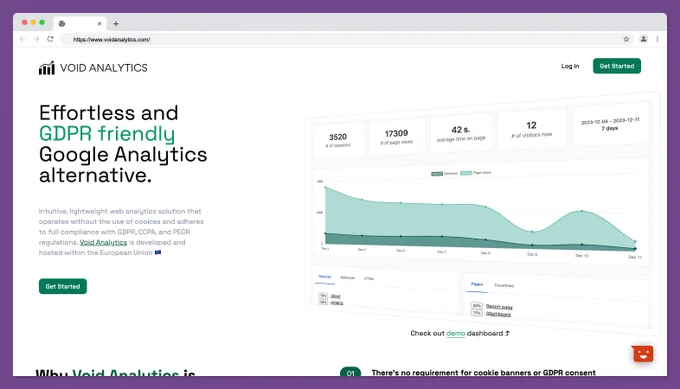Click hero Get Started button below description
Image resolution: width=680 pixels, height=389 pixels.
coord(63,286)
